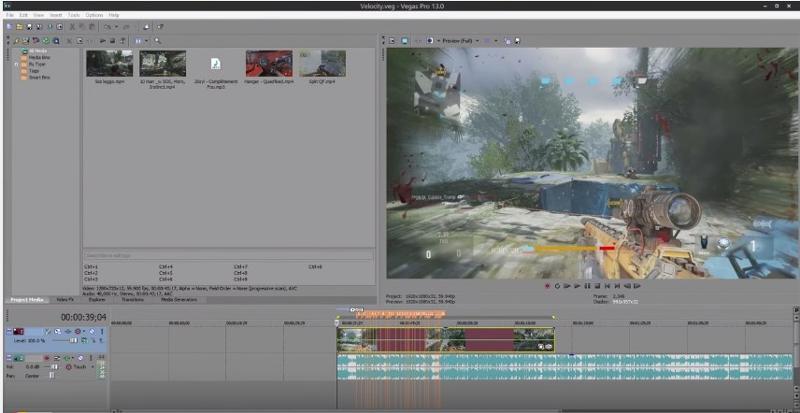Open the Edit menu
The width and height of the screenshot is (800, 413).
(x=23, y=15)
